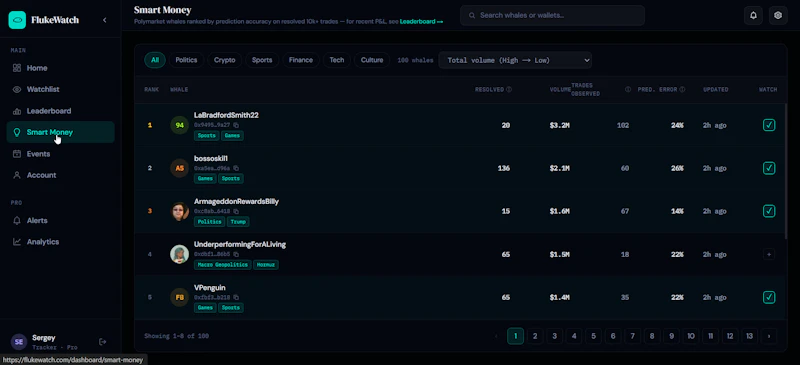
Task: Uncheck watch for ArmageddonRewardsBilly
Action: point(768,211)
